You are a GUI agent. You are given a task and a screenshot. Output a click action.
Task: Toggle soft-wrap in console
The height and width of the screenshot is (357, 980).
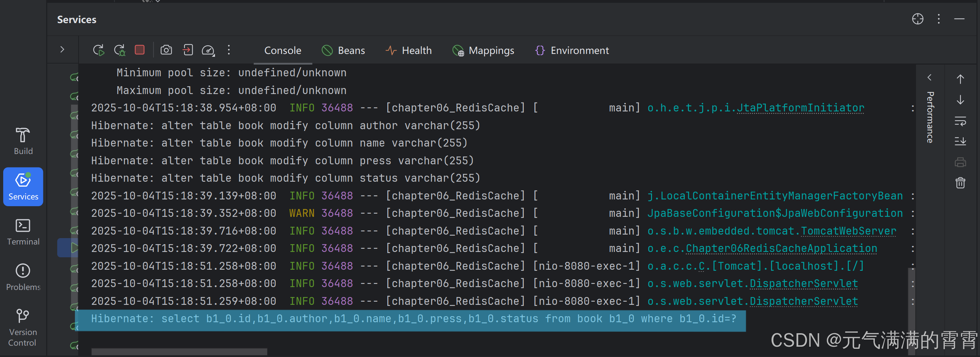pos(960,121)
